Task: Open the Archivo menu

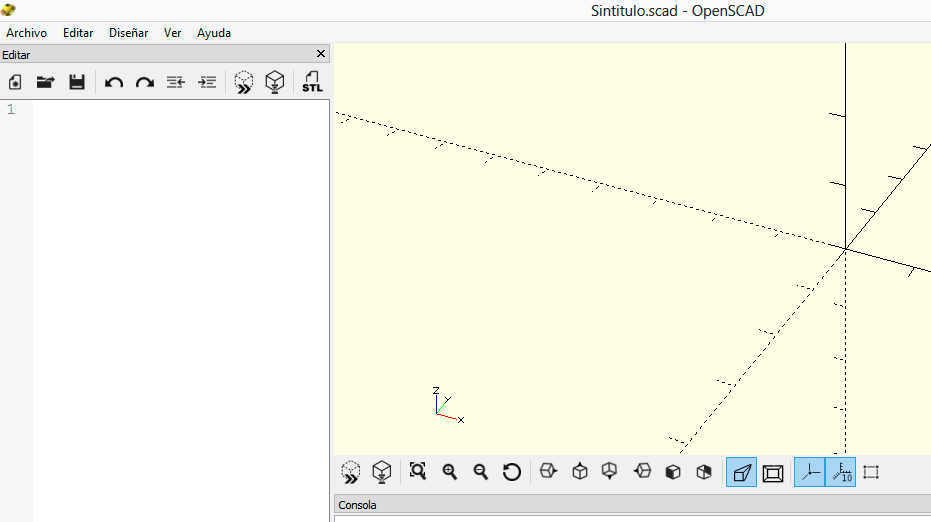Action: tap(27, 33)
